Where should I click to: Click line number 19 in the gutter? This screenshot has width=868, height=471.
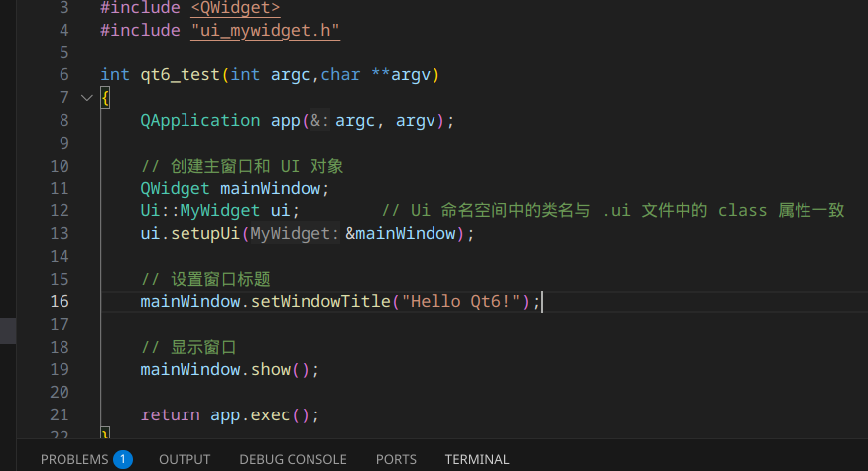[x=60, y=369]
